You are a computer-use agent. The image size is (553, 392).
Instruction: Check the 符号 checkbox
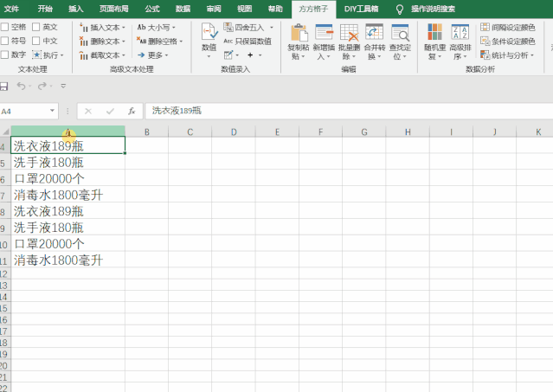click(x=5, y=41)
